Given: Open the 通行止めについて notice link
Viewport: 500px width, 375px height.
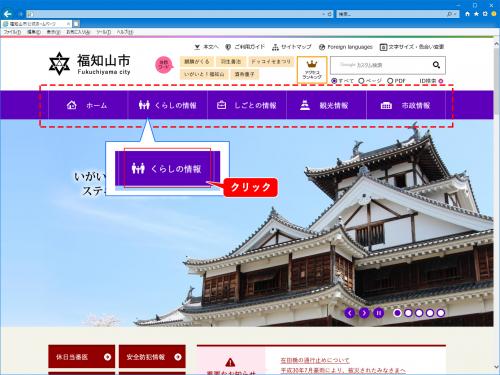Looking at the screenshot, I should 315,360.
